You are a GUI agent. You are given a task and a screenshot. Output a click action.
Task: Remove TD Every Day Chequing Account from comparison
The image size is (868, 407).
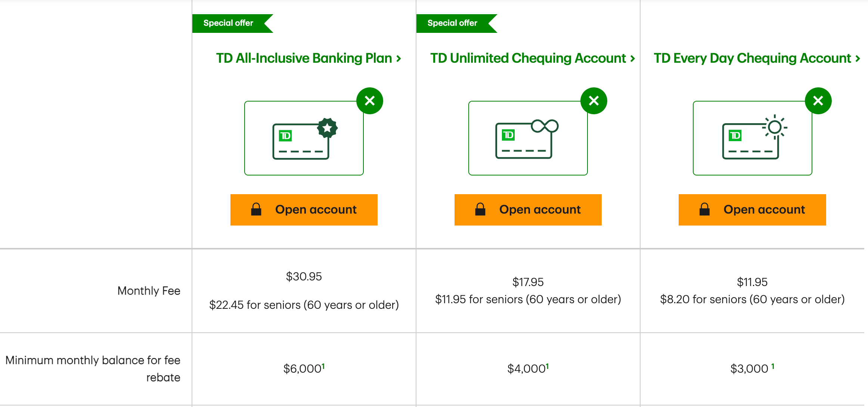[818, 101]
